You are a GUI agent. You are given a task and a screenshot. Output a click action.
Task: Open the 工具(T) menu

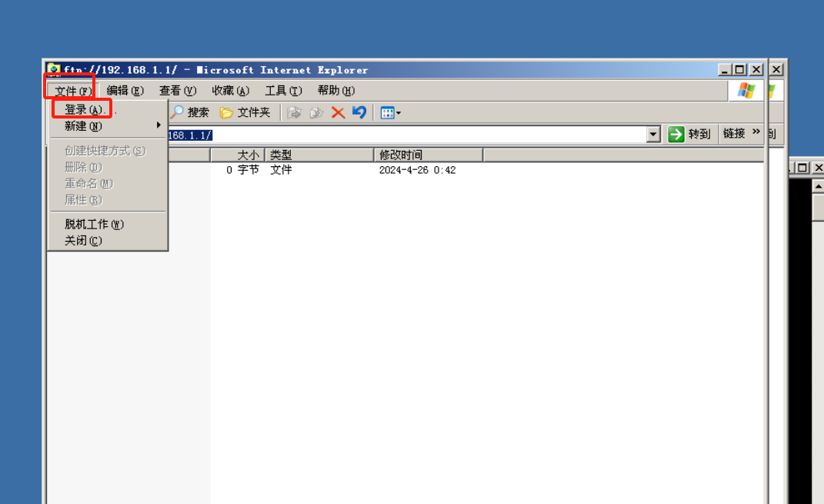tap(283, 91)
